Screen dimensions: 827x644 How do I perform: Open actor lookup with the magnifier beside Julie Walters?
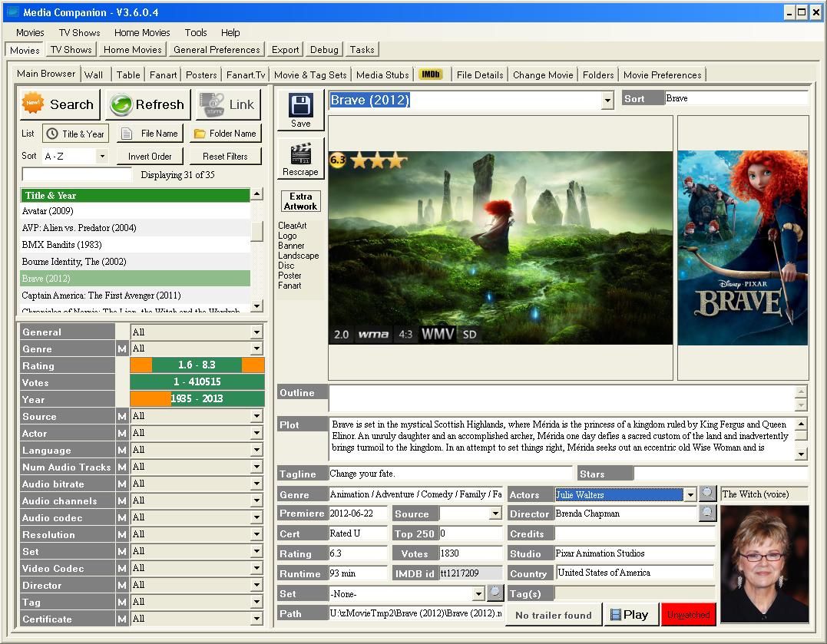(706, 494)
